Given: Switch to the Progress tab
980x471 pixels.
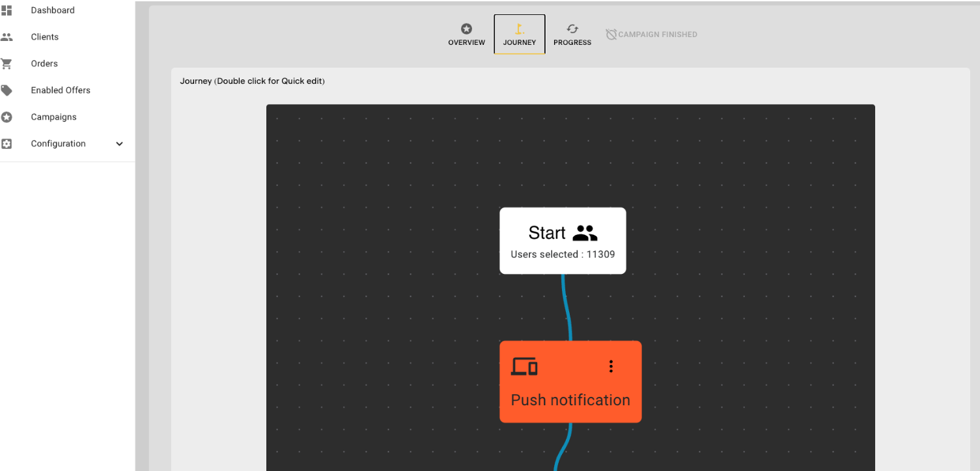Looking at the screenshot, I should [x=572, y=34].
